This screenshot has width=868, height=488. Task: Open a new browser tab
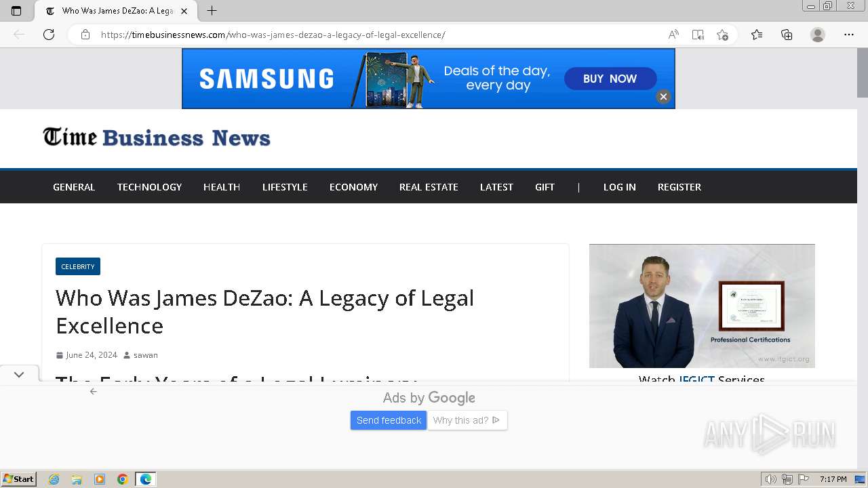click(212, 11)
